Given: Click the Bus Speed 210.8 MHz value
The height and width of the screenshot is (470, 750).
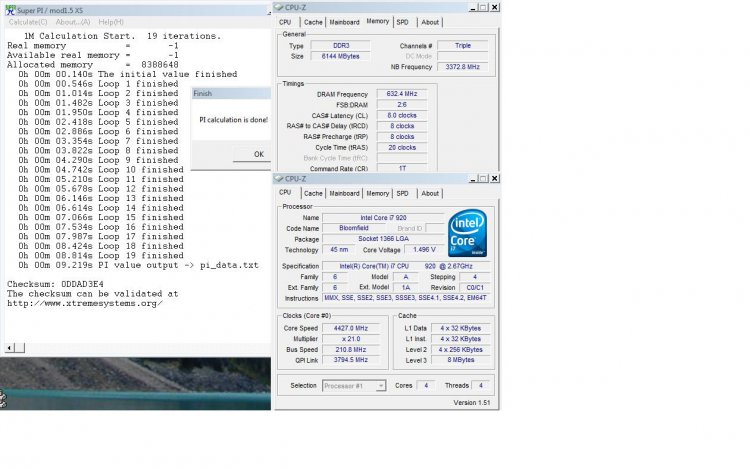Looking at the screenshot, I should [x=351, y=350].
